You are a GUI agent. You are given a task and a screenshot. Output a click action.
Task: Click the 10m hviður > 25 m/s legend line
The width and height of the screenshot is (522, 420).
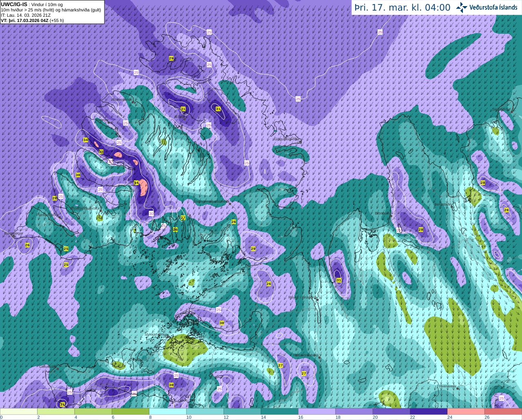click(51, 10)
